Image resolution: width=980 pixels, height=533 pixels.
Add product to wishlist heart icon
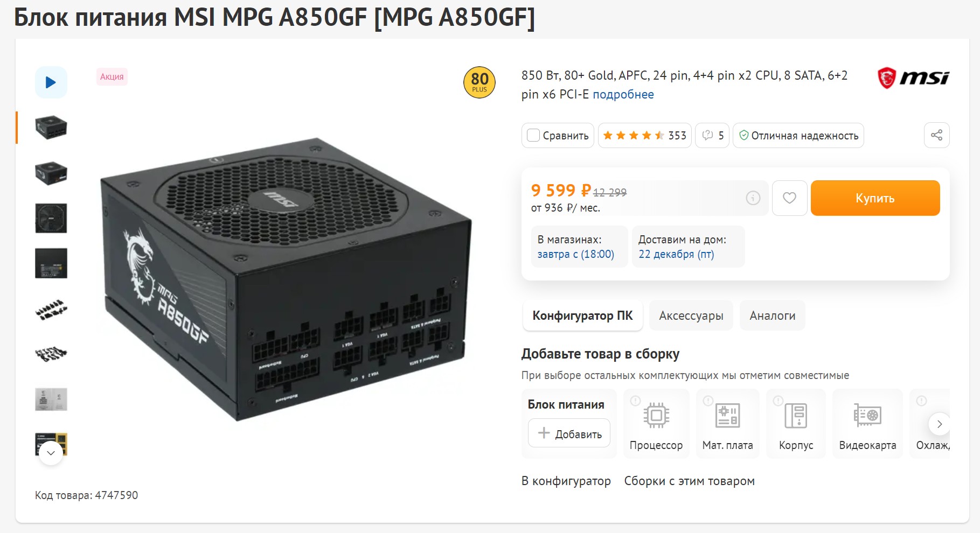tap(789, 198)
